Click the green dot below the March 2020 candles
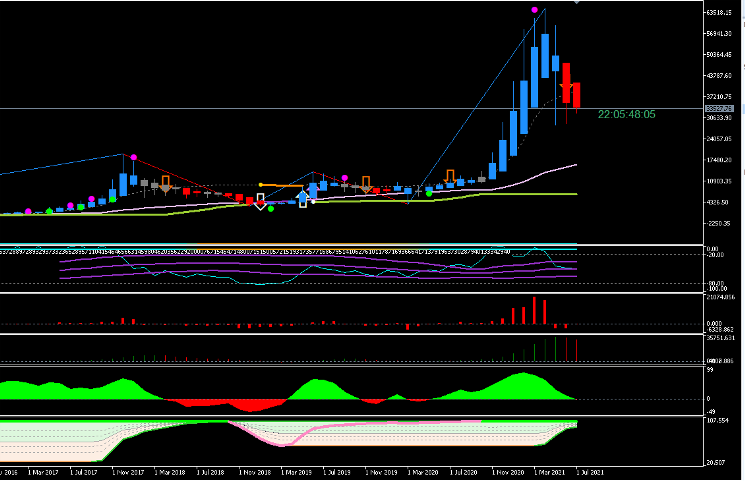Screen dimensions: 745x481 click(429, 193)
